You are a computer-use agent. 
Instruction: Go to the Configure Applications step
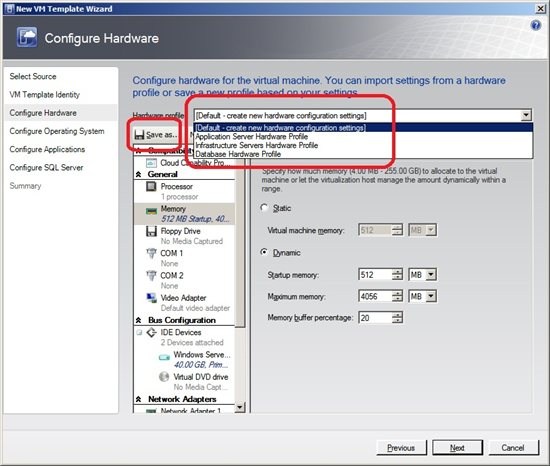click(47, 149)
